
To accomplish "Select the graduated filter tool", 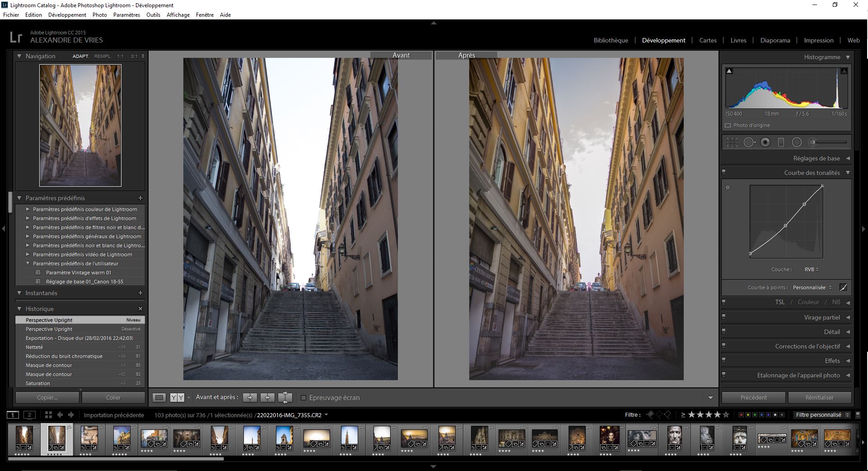I will click(x=781, y=142).
